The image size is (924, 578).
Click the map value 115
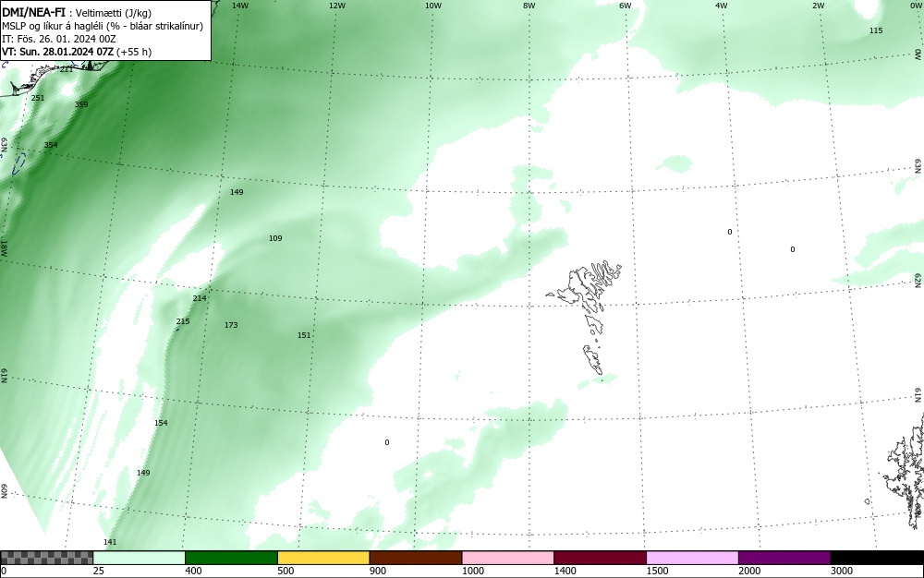[x=876, y=30]
